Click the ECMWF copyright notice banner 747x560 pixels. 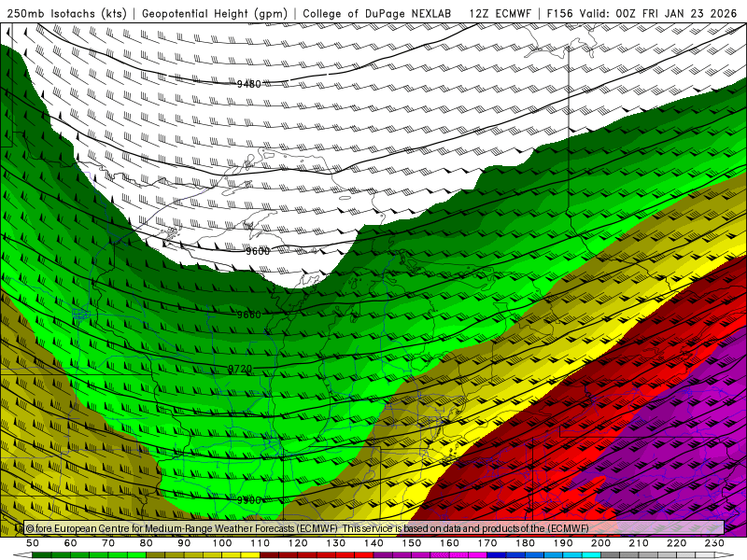pyautogui.click(x=374, y=528)
